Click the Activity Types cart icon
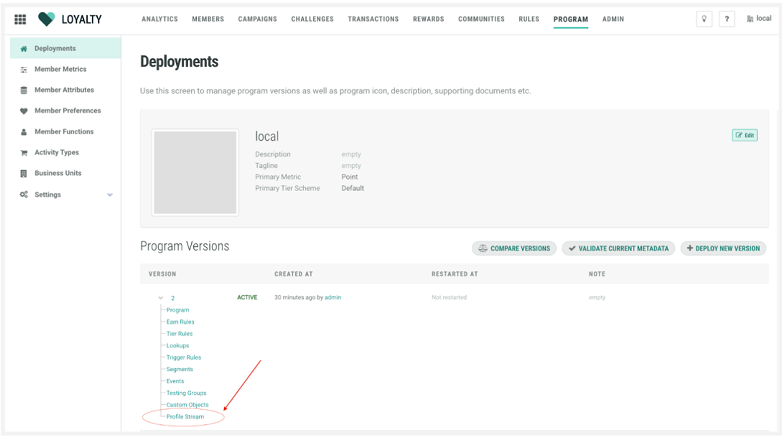This screenshot has width=782, height=436. tap(24, 153)
